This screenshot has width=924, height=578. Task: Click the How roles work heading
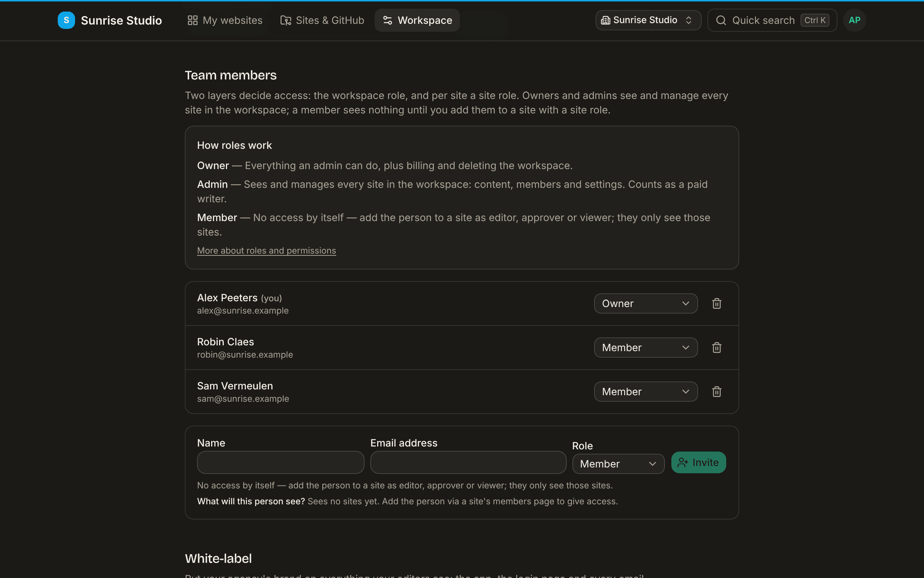point(235,145)
